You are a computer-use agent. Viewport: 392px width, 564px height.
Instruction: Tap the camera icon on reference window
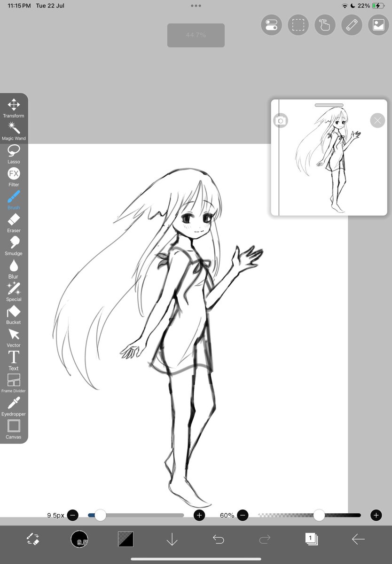(x=281, y=121)
